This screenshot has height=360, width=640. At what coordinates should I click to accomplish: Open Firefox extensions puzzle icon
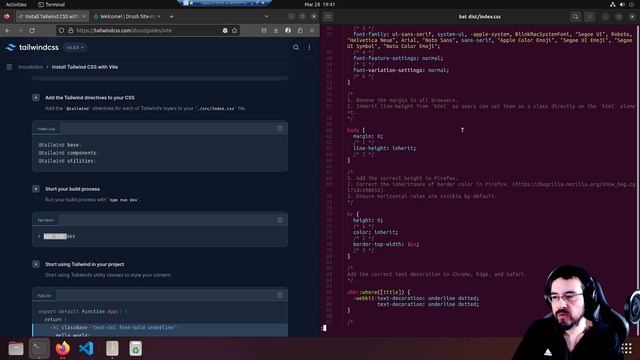coord(300,31)
